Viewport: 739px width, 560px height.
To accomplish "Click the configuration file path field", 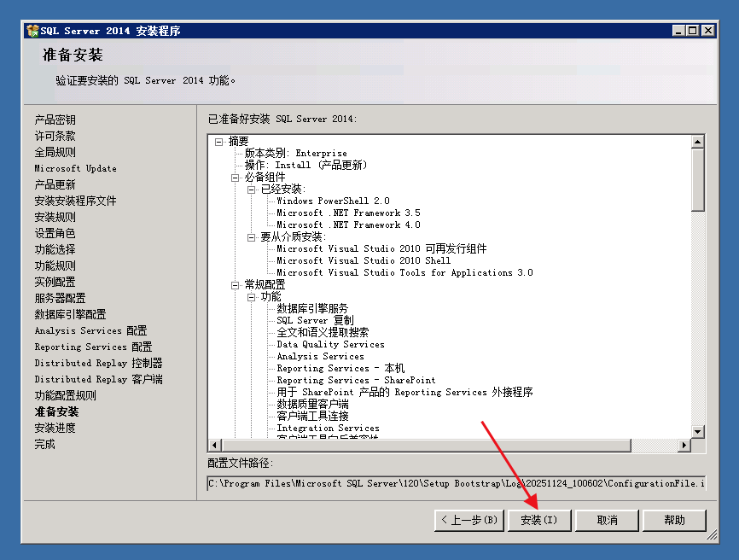I will pyautogui.click(x=456, y=483).
